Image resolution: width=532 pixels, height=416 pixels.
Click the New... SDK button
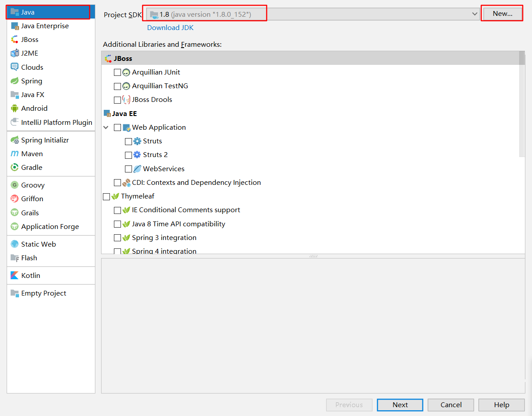502,14
